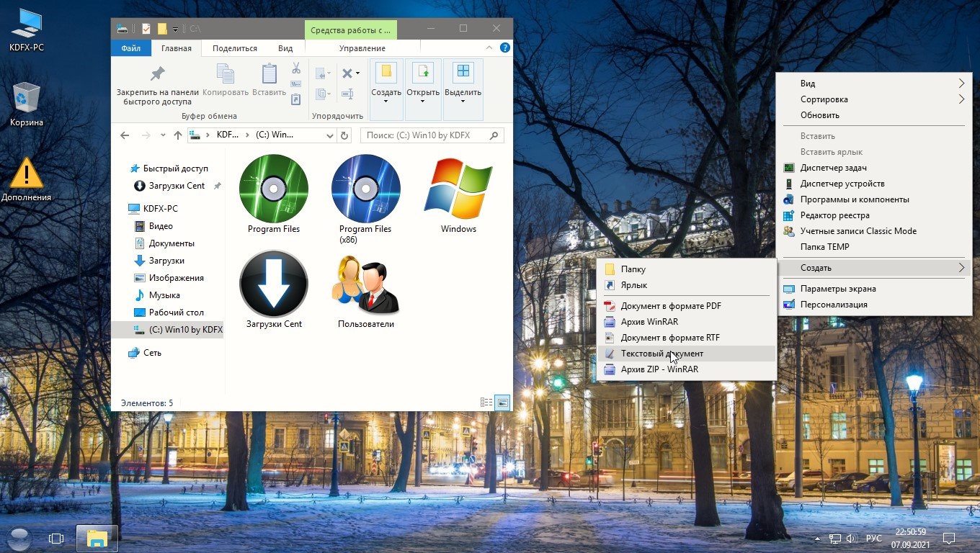Screen dimensions: 980x553
Task: Go back with the left arrow button
Action: tap(125, 135)
